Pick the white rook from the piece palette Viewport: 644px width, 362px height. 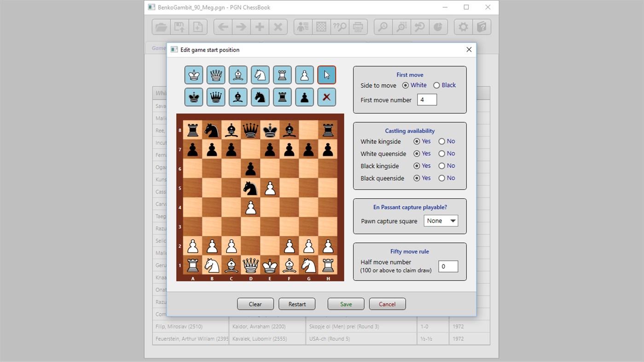(282, 75)
